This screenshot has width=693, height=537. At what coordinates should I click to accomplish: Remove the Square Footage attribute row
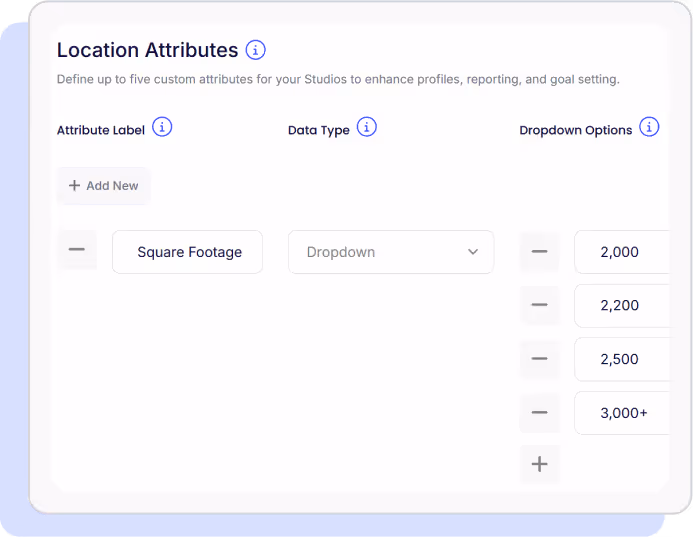click(76, 250)
